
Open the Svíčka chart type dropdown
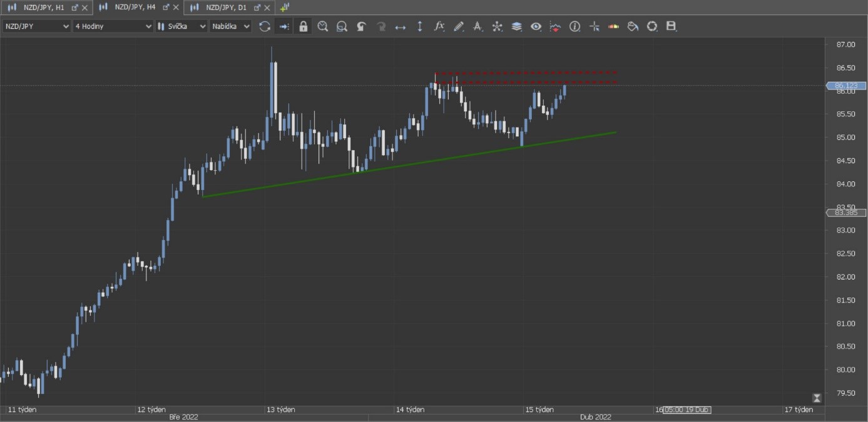point(181,26)
